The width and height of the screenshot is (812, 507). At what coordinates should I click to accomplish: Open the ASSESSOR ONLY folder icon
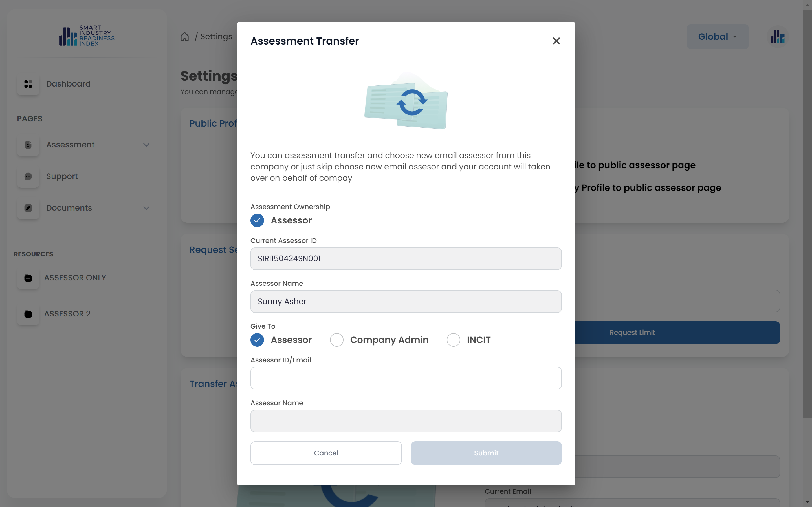pos(28,278)
